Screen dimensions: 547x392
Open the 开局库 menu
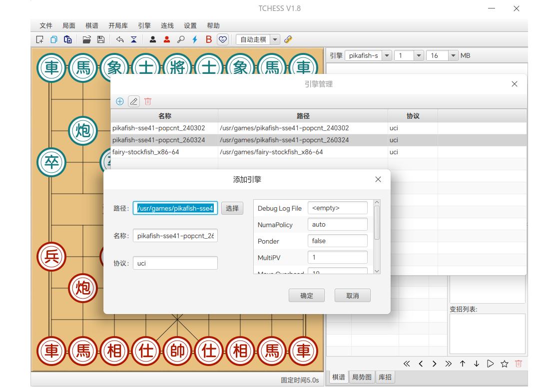point(118,25)
